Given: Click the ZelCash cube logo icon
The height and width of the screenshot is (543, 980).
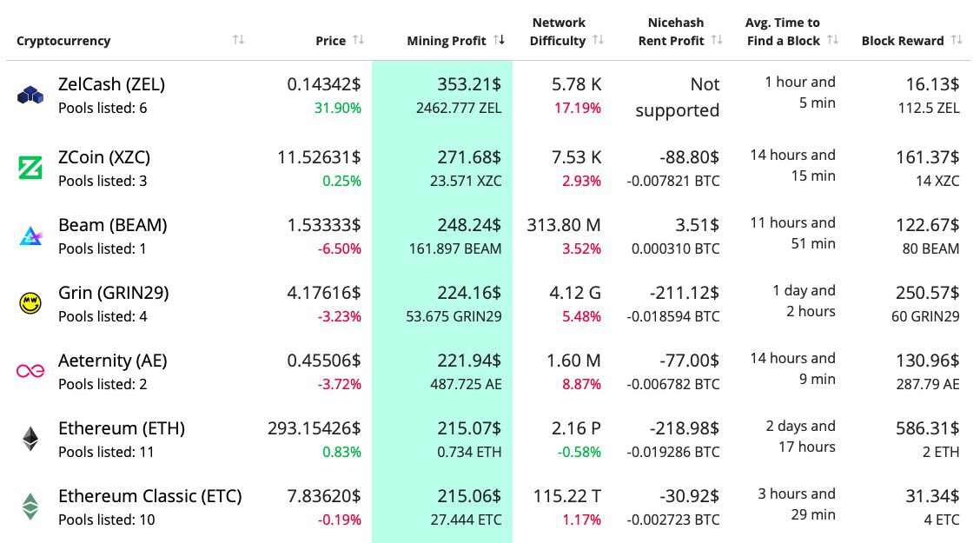Looking at the screenshot, I should tap(30, 96).
